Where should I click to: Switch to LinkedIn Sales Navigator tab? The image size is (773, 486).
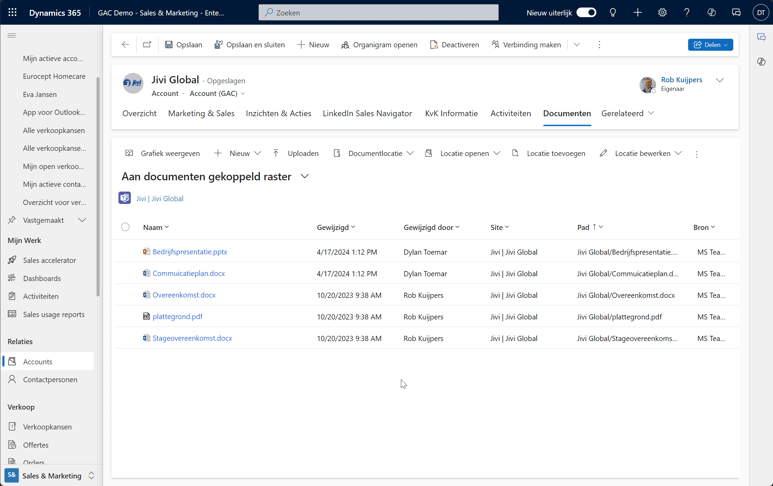coord(367,113)
